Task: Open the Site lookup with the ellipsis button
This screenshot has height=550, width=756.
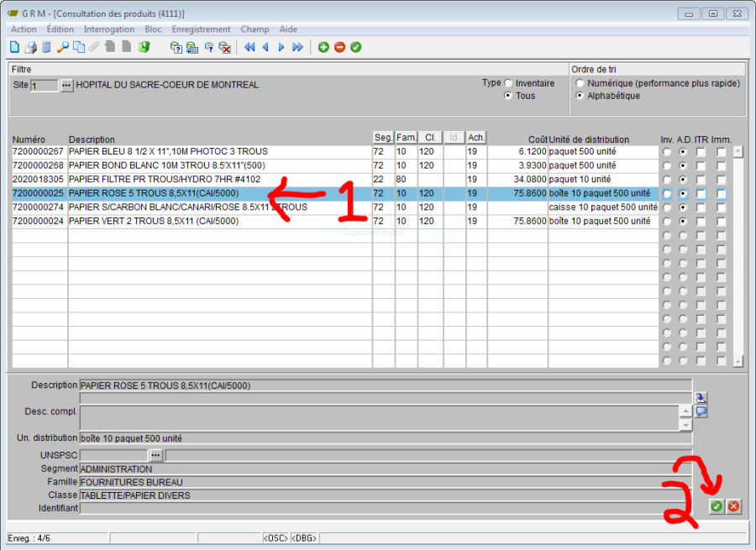Action: (x=67, y=86)
